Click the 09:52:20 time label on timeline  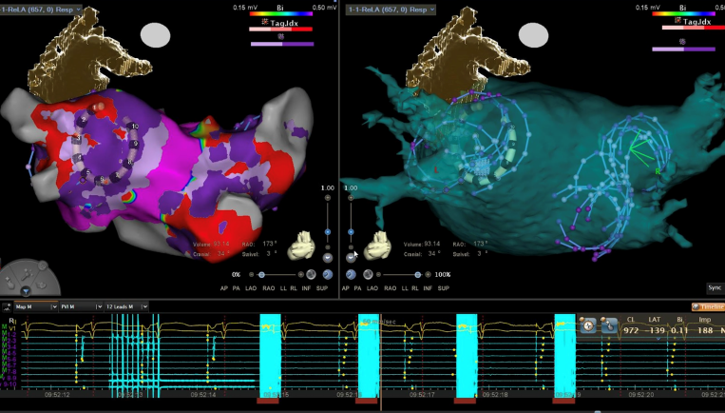[x=641, y=395]
